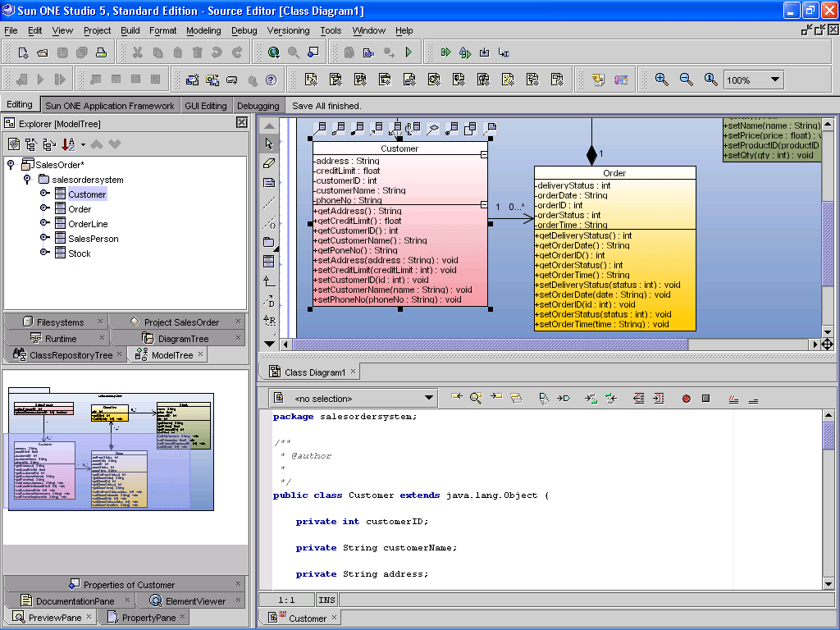
Task: Open the Modeling menu
Action: click(x=203, y=30)
